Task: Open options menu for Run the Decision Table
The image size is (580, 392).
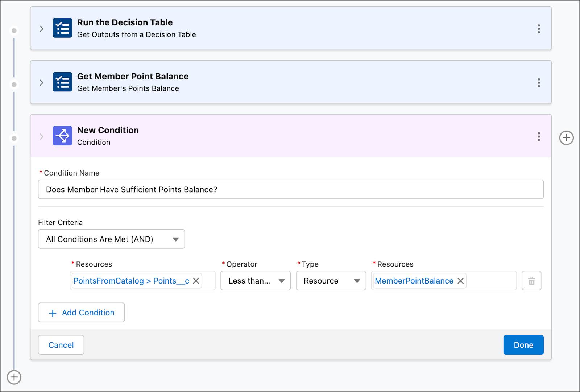Action: tap(539, 29)
